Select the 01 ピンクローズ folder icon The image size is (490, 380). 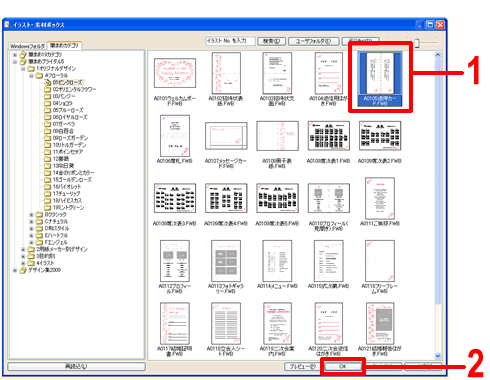point(48,82)
